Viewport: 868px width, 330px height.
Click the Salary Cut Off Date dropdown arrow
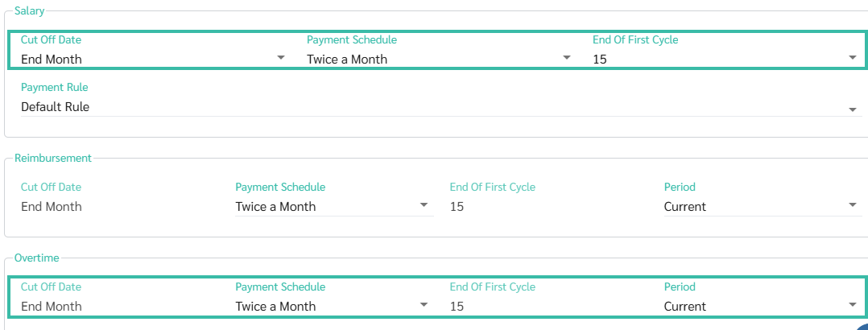coord(281,58)
